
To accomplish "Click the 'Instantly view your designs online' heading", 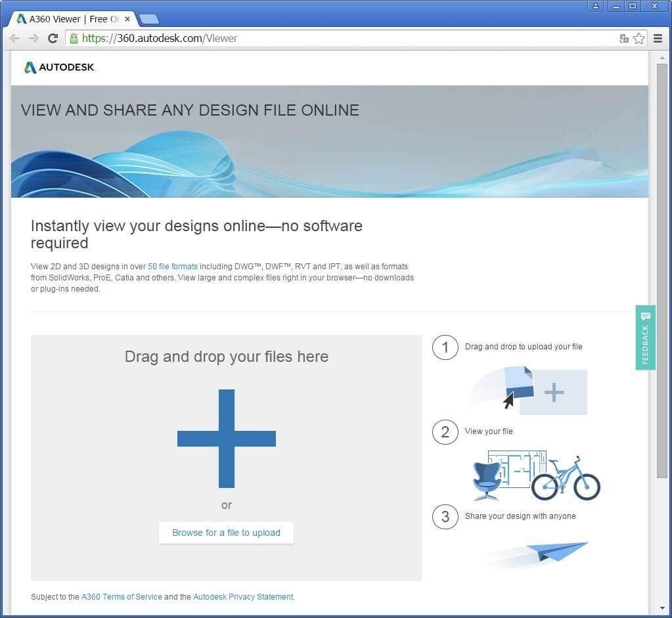I will point(196,234).
